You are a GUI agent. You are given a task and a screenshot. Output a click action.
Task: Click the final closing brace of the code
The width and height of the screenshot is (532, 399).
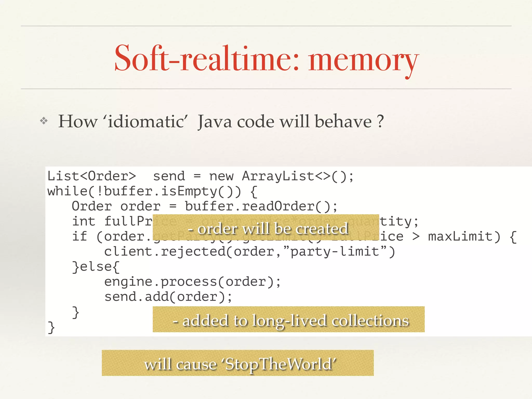point(51,327)
